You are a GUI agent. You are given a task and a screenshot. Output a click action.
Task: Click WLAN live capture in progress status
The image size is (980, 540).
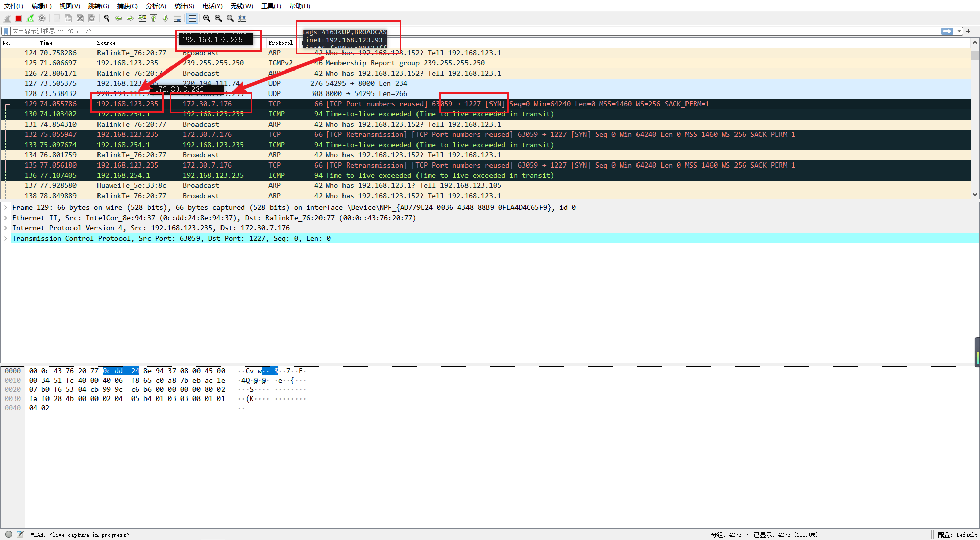coord(80,535)
